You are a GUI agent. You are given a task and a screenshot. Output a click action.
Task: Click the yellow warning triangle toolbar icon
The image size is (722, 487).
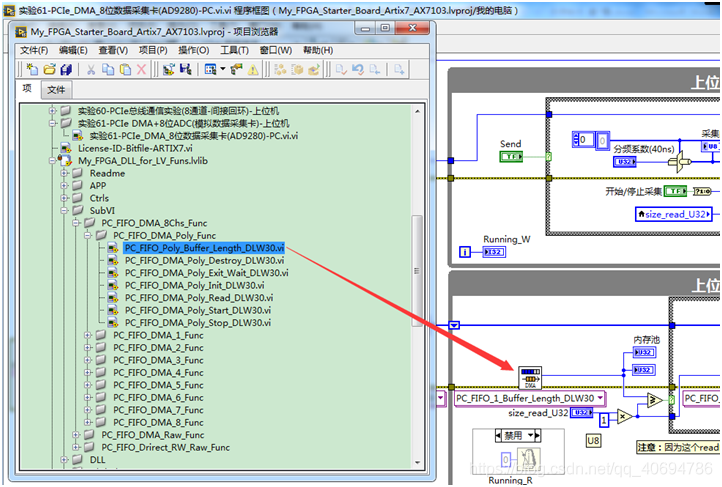254,70
